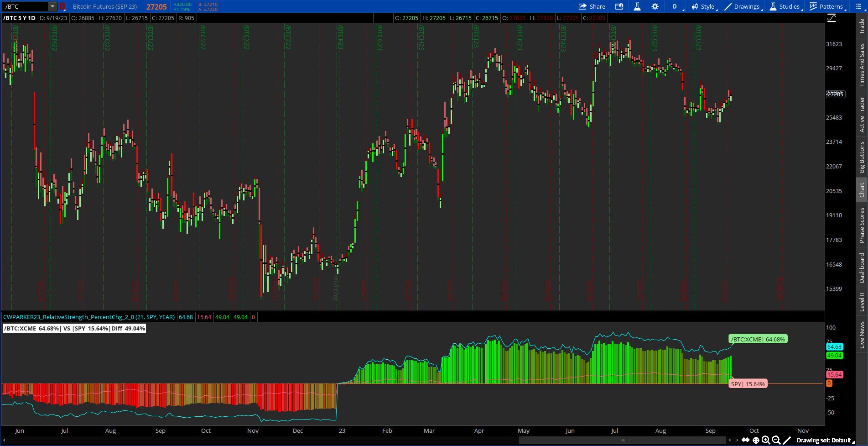Image resolution: width=868 pixels, height=446 pixels.
Task: Click the globe reset-zoom icon bottom right
Action: tap(756, 440)
